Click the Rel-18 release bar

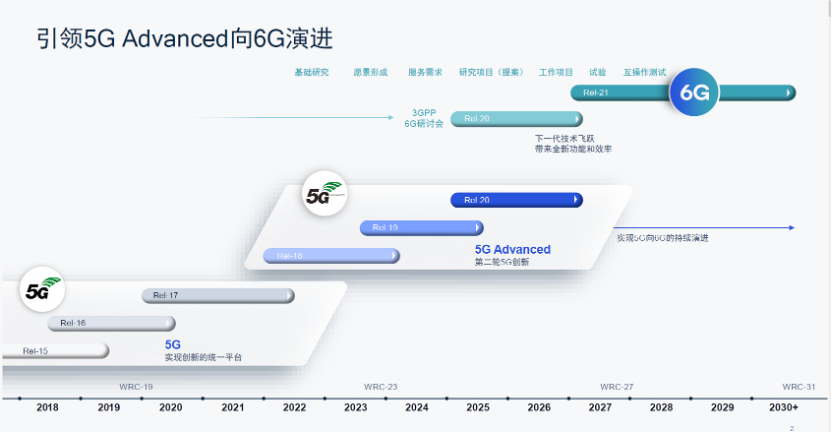point(331,256)
